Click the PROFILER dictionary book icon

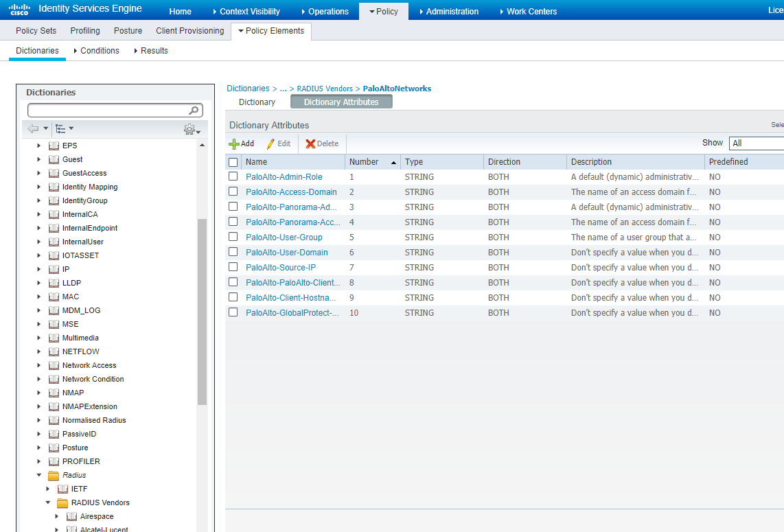pos(54,461)
